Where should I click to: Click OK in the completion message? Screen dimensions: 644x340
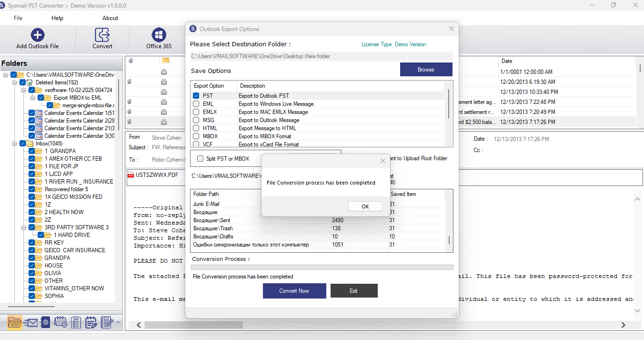365,206
